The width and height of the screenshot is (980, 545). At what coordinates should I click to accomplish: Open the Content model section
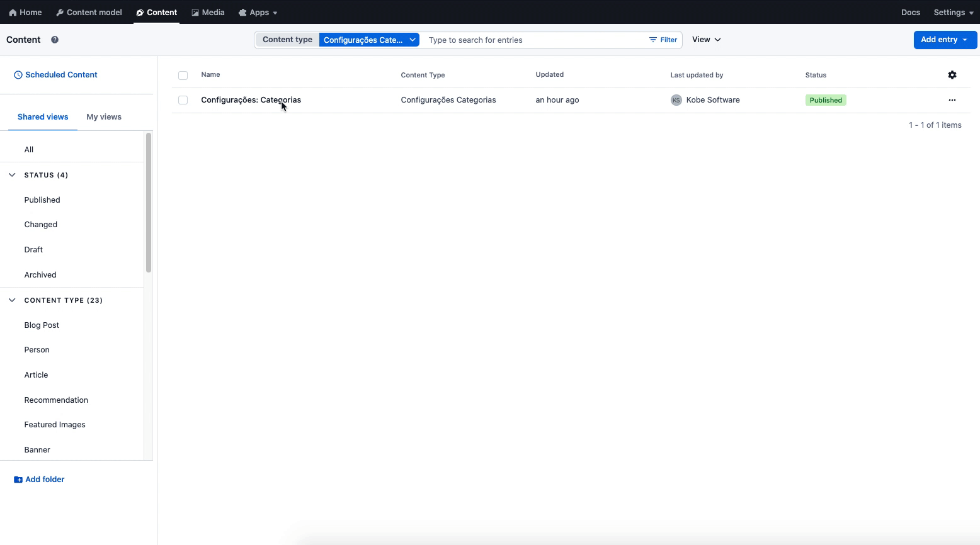pos(88,12)
